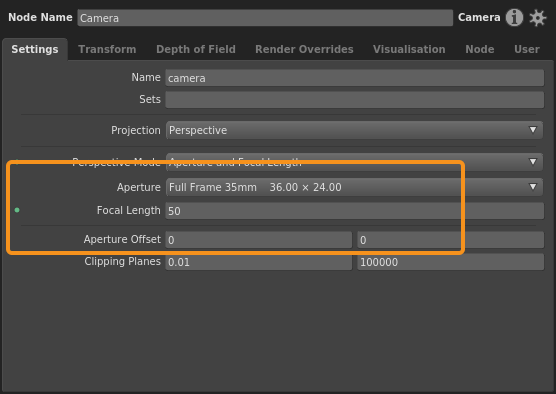Switch to the Settings tab
Image resolution: width=556 pixels, height=394 pixels.
point(35,49)
